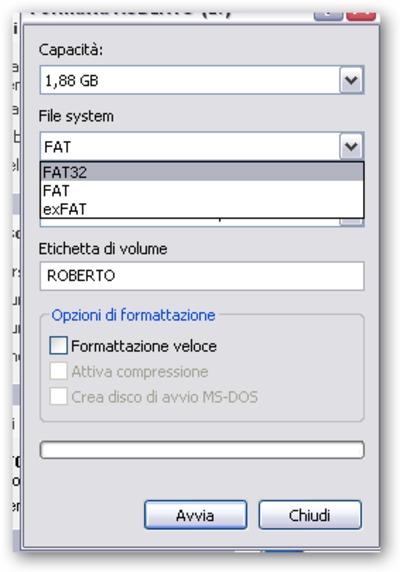Click the Etichetta di volume label text
Screen dimensions: 400x572
tap(103, 249)
